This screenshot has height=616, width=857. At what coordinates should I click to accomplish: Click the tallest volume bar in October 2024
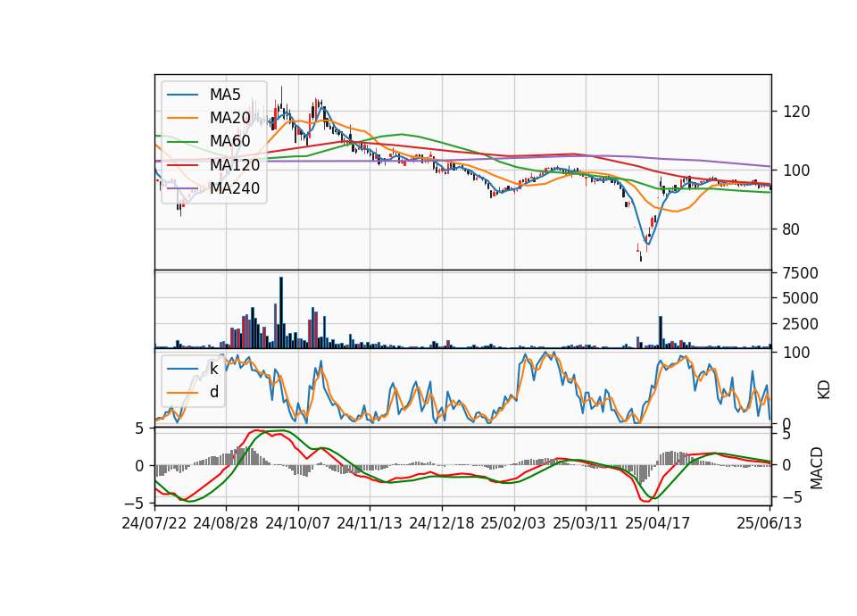[x=281, y=312]
